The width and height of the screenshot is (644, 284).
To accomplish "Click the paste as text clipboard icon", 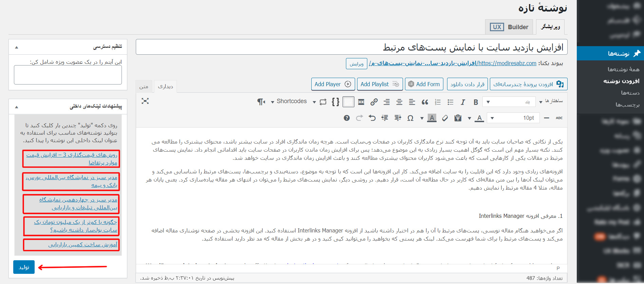I will 458,118.
